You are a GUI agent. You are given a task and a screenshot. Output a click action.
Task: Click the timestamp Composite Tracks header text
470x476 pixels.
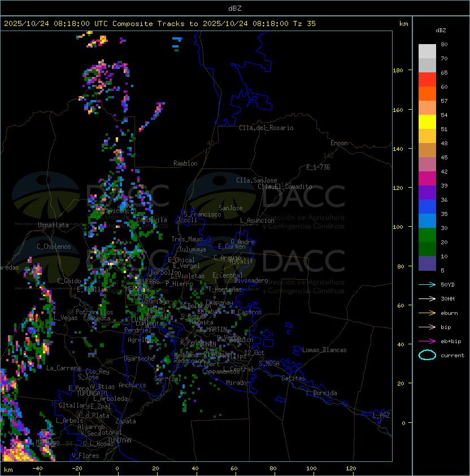coord(160,24)
